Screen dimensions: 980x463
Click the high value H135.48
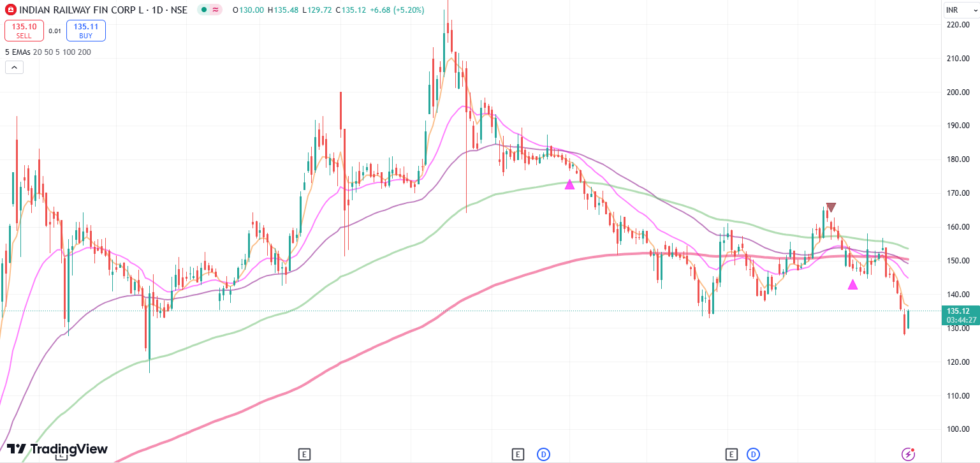coord(284,10)
